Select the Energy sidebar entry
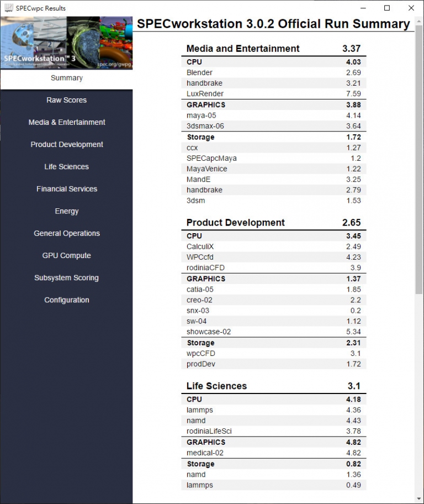 [x=66, y=211]
